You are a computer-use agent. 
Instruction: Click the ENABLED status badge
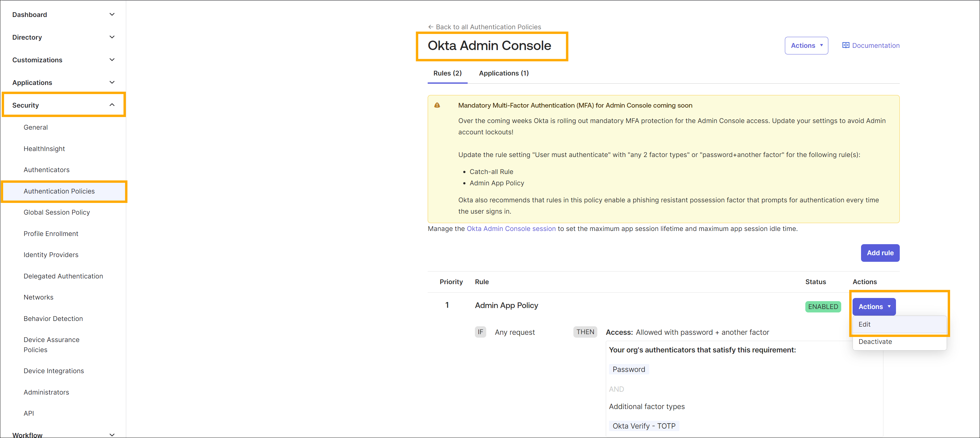click(823, 306)
